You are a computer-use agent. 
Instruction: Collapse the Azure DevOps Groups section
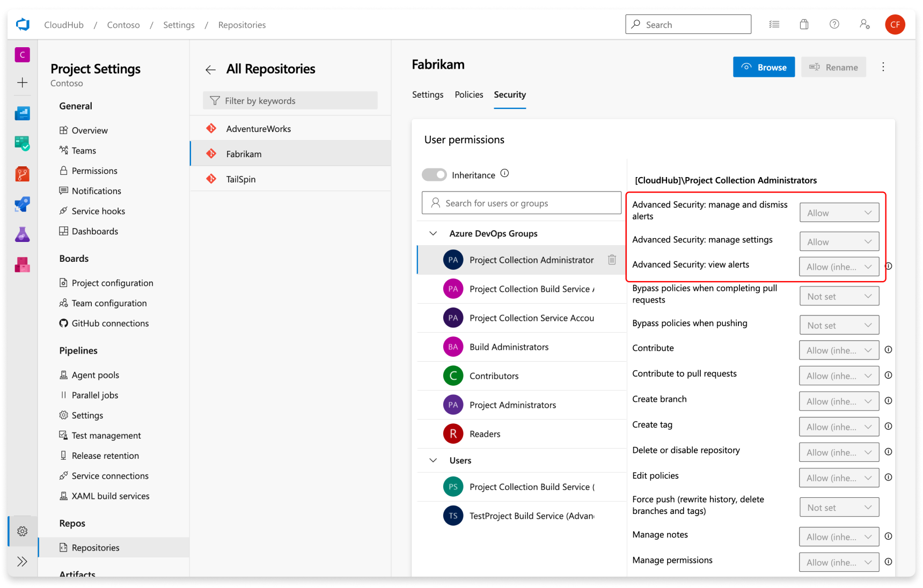[x=433, y=233]
